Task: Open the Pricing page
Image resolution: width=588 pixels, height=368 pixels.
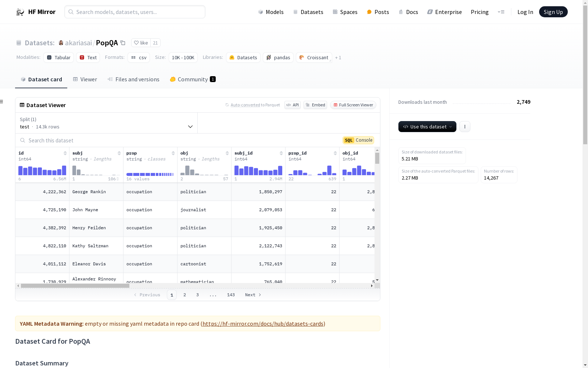Action: click(480, 12)
